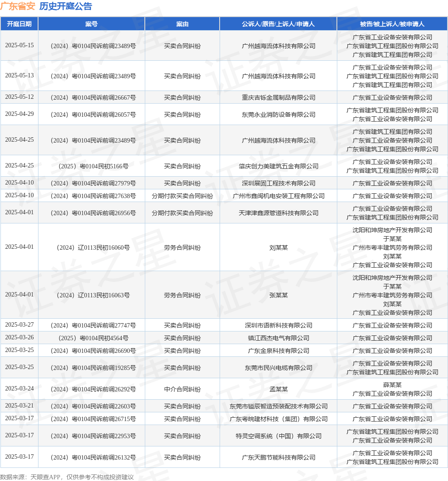Select plaintiff 广东金泉科技有限公司
This screenshot has width=448, height=481.
pyautogui.click(x=278, y=351)
